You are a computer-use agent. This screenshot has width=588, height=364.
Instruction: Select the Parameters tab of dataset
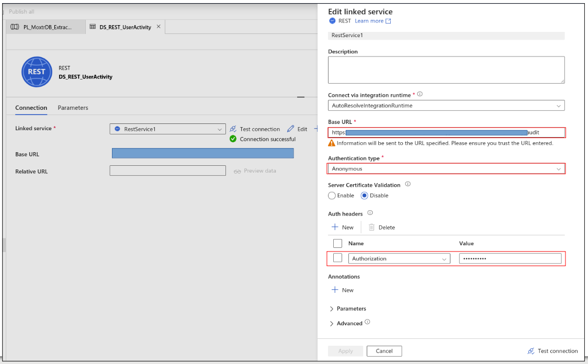(73, 108)
